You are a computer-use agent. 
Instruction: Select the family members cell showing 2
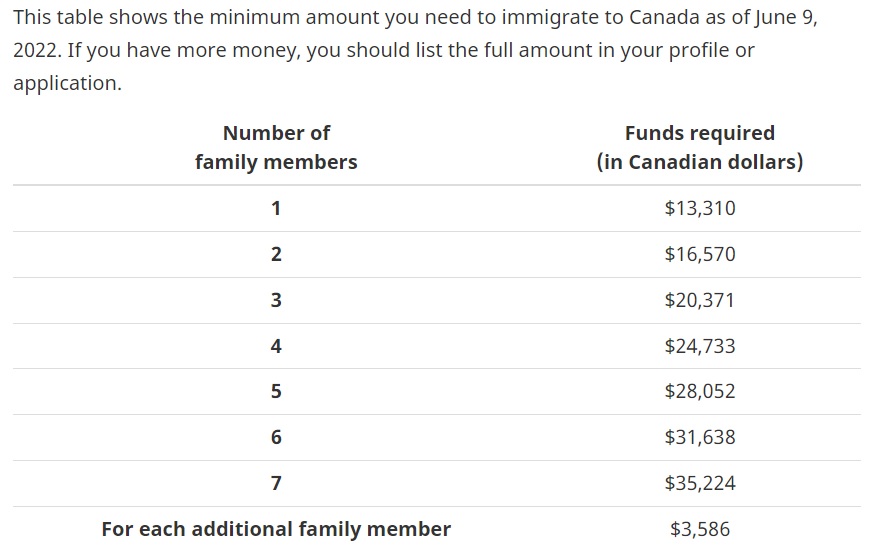click(x=276, y=254)
